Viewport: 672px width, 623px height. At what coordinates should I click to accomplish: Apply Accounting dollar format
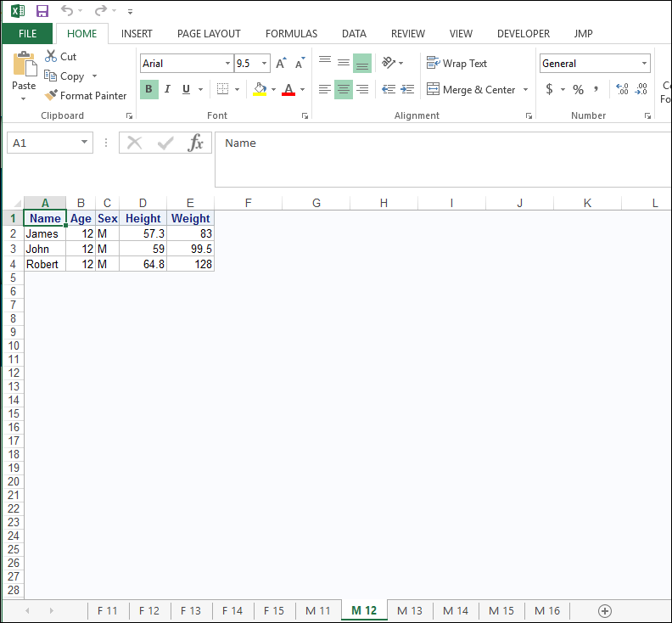tap(550, 89)
